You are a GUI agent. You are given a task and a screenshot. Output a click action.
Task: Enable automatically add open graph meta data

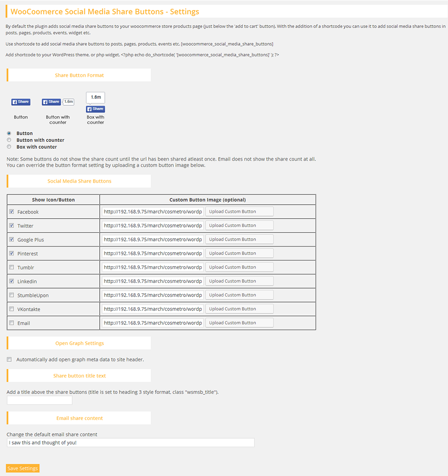click(9, 359)
